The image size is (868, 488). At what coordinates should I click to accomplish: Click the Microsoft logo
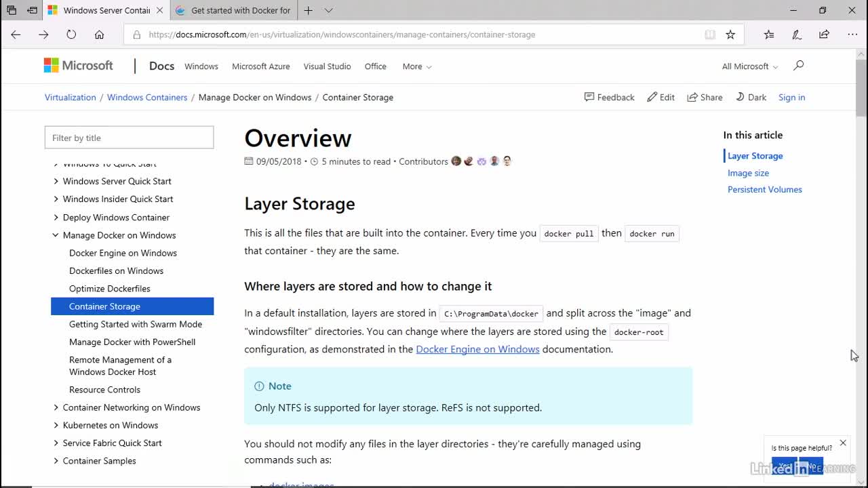(79, 66)
